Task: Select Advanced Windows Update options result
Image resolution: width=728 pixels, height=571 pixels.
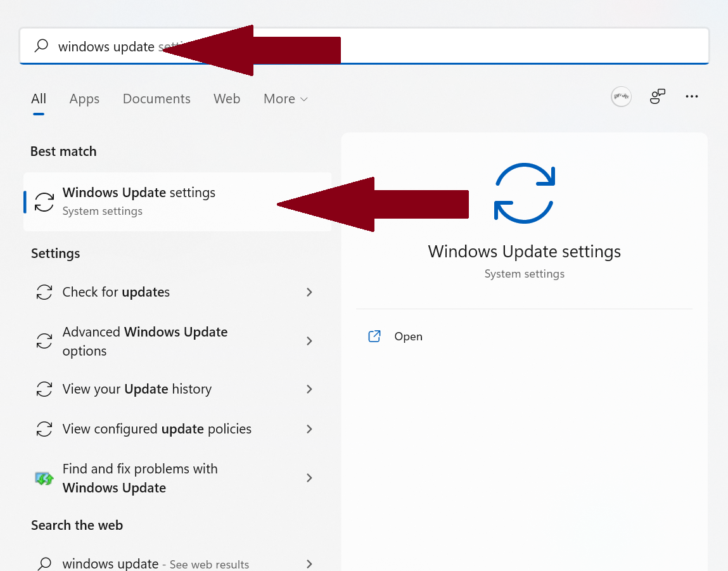Action: (x=177, y=341)
